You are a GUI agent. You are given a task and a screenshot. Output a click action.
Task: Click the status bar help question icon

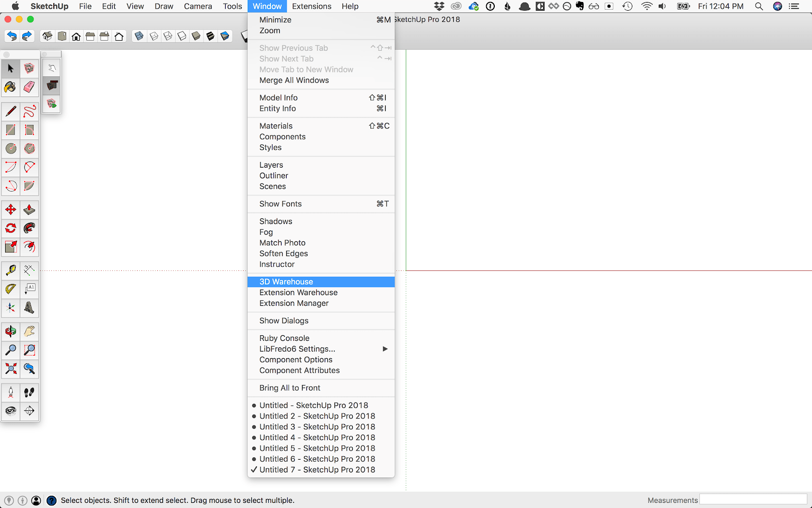pyautogui.click(x=51, y=500)
